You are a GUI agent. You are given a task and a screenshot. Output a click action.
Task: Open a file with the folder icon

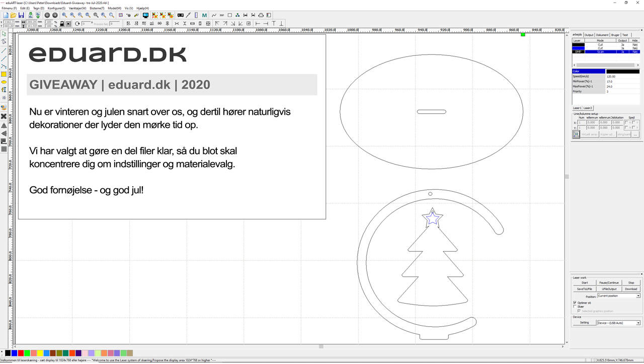[x=13, y=16]
